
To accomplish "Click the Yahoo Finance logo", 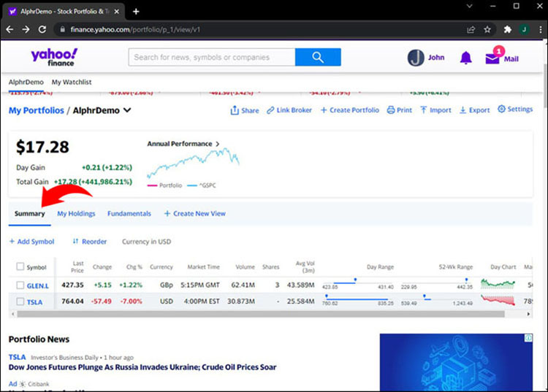I will coord(54,57).
